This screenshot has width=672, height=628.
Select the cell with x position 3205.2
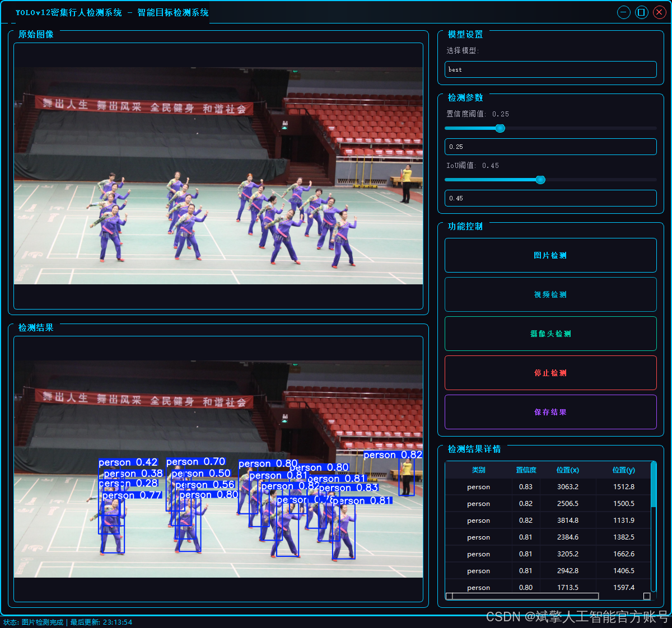568,554
